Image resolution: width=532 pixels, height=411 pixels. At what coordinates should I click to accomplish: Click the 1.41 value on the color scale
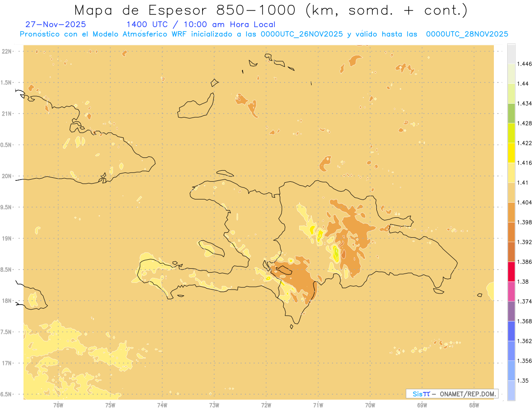pos(523,183)
